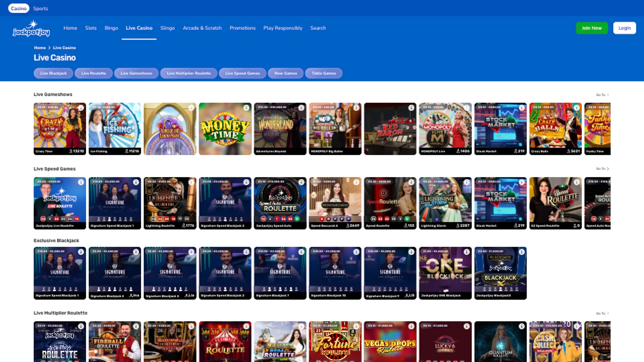Open info icon on Jackpotjoy Speed Auto Roulette card
This screenshot has width=644, height=362.
click(301, 182)
